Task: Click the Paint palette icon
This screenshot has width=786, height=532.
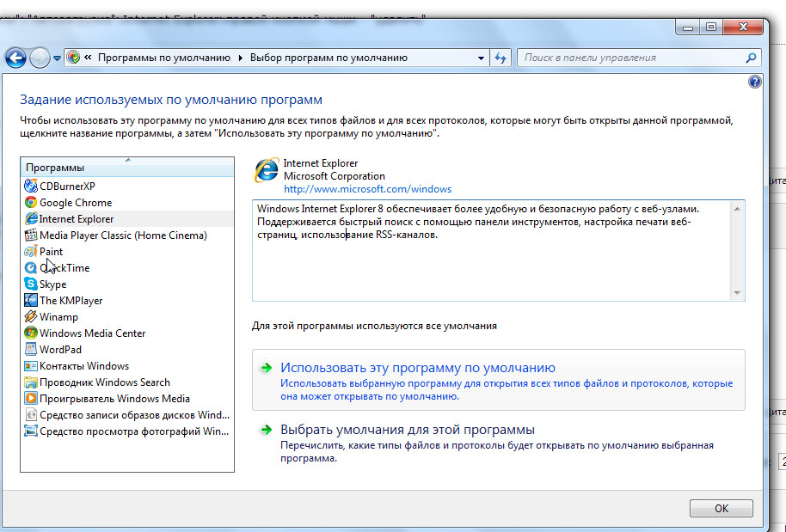Action: click(31, 252)
